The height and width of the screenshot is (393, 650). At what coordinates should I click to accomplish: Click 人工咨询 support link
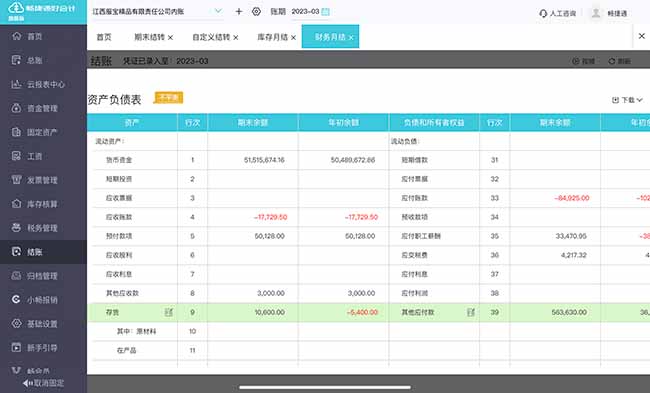tap(558, 13)
